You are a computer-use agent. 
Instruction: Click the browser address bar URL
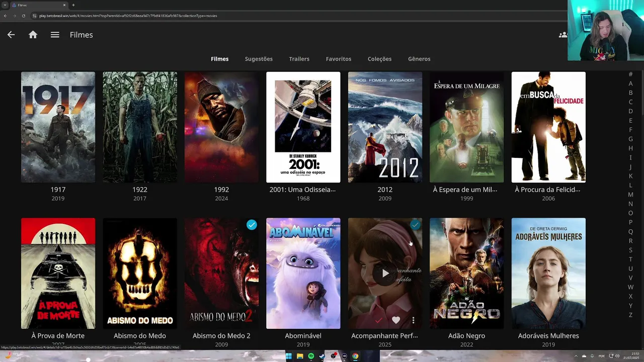pos(128,16)
